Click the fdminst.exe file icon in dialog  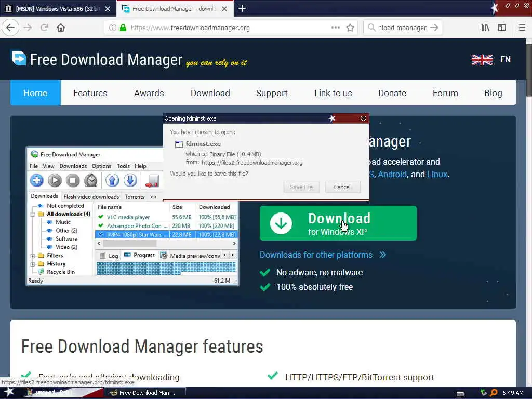coord(179,144)
